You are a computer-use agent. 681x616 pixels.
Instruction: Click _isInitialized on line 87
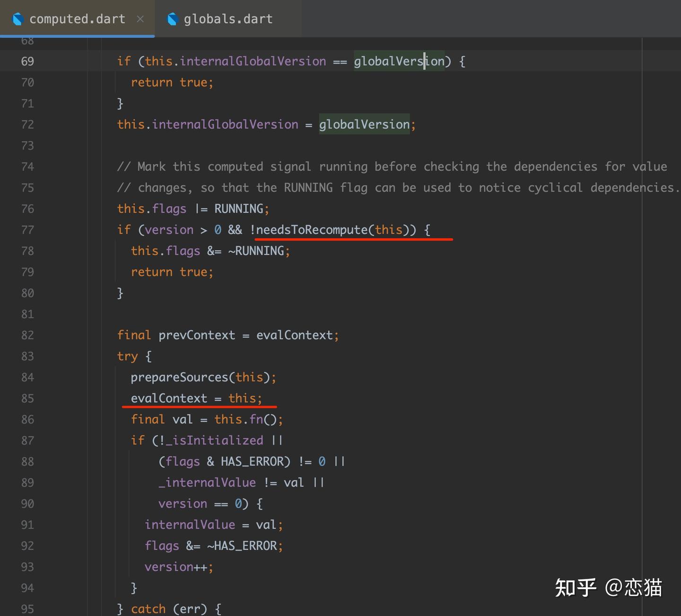pyautogui.click(x=214, y=440)
